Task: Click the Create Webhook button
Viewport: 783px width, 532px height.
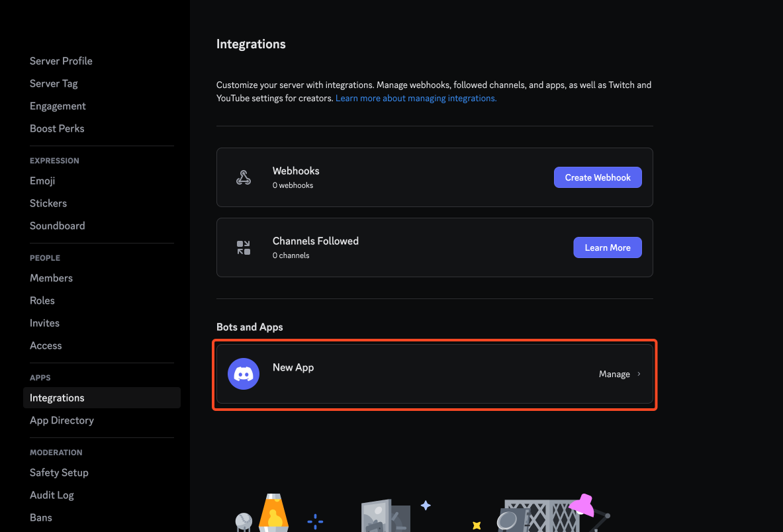Action: 598,178
